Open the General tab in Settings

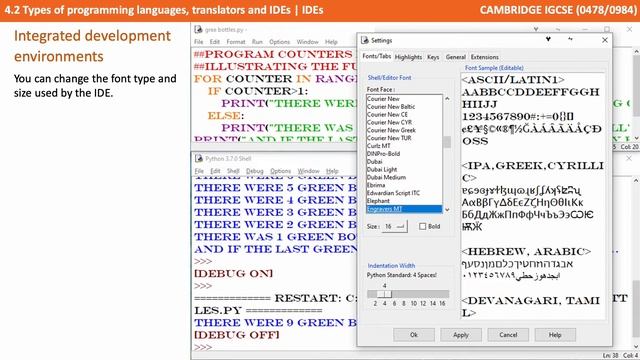point(456,57)
